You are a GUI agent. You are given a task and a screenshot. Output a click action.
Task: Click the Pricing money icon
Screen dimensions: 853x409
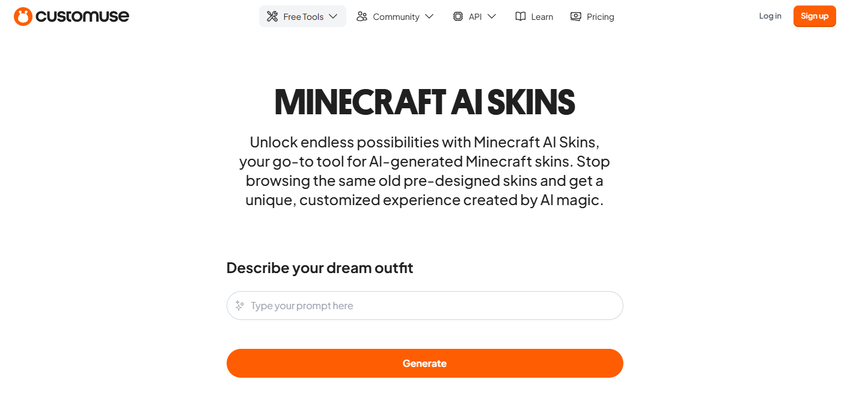(x=576, y=16)
